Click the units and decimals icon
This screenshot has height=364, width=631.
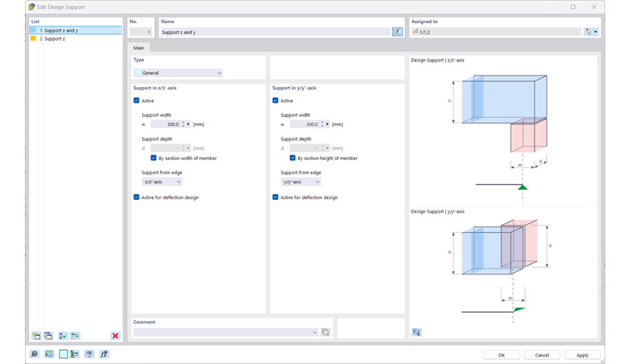tap(49, 354)
